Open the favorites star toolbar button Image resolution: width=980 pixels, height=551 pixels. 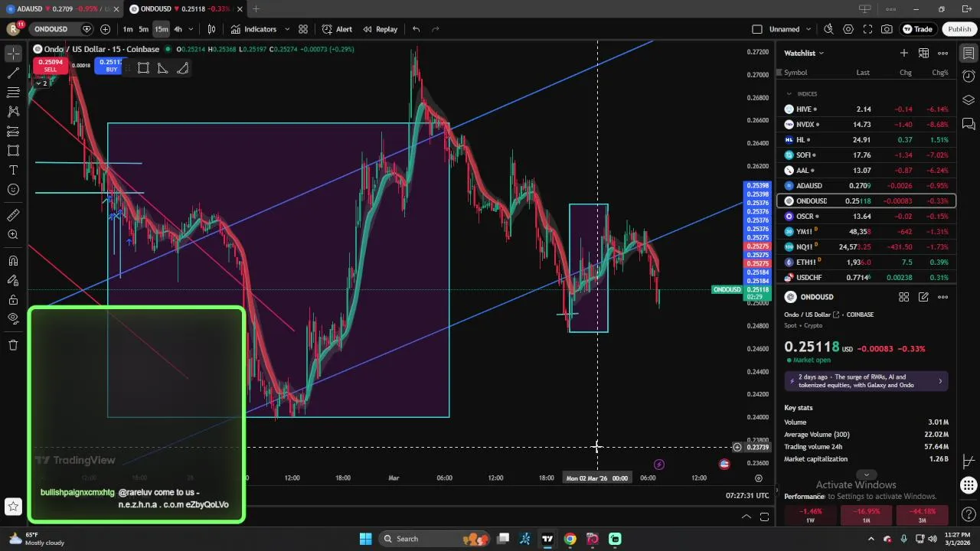tap(13, 506)
